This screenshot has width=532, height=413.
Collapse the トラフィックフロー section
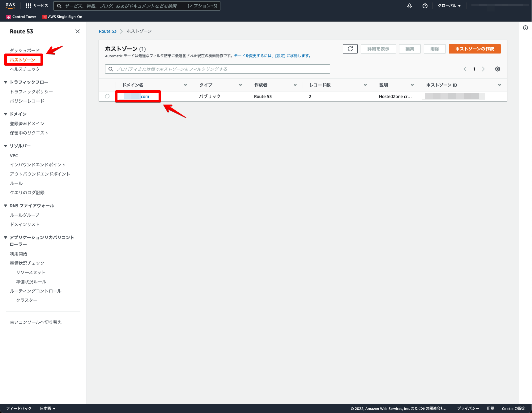(6, 82)
